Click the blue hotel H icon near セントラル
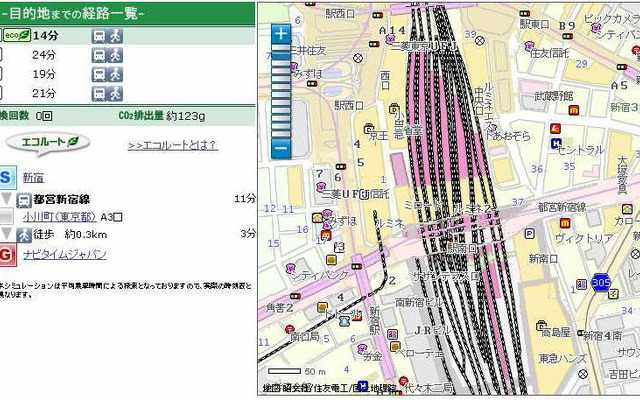Viewport: 640px width, 400px height. click(556, 143)
